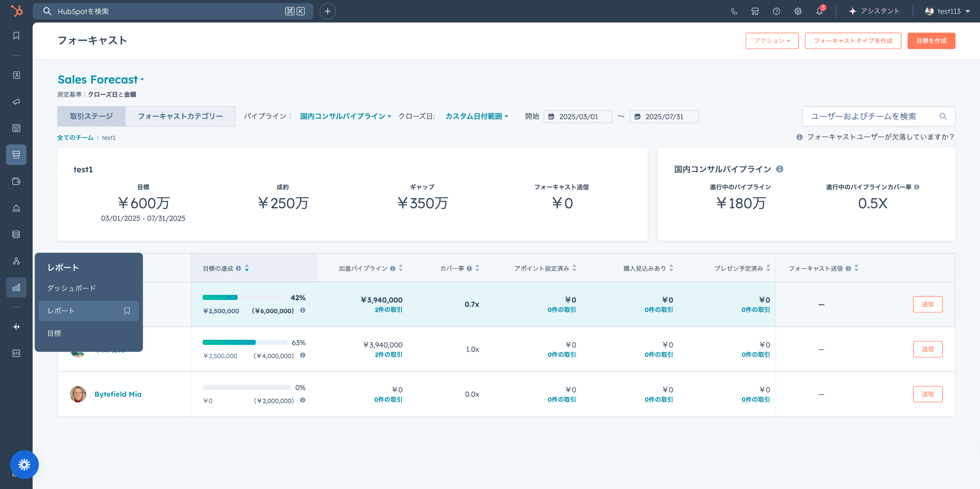Image resolution: width=980 pixels, height=489 pixels.
Task: Click the help question mark icon
Action: (776, 11)
